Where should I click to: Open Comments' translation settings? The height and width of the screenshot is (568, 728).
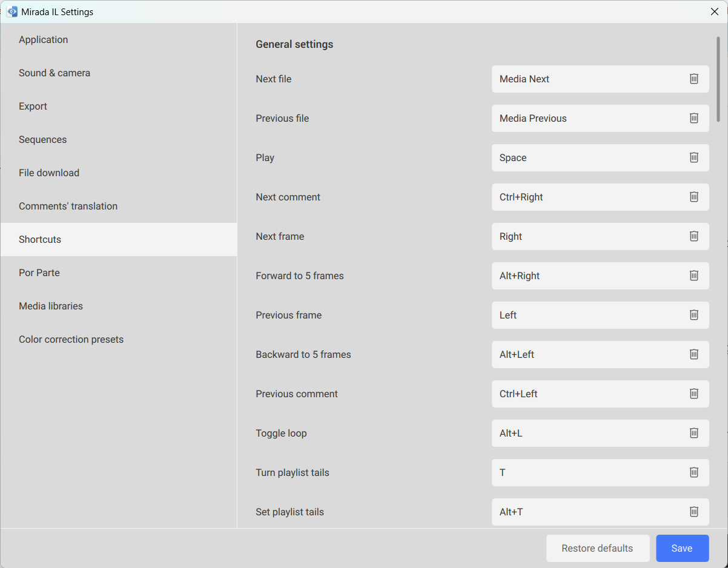[119, 206]
